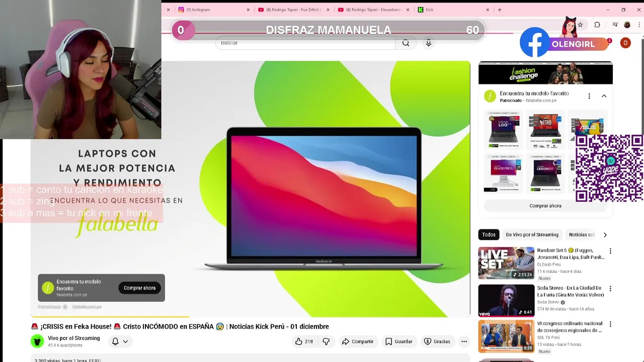Click the SOL TV Perú channel name
The height and width of the screenshot is (362, 644).
click(548, 337)
